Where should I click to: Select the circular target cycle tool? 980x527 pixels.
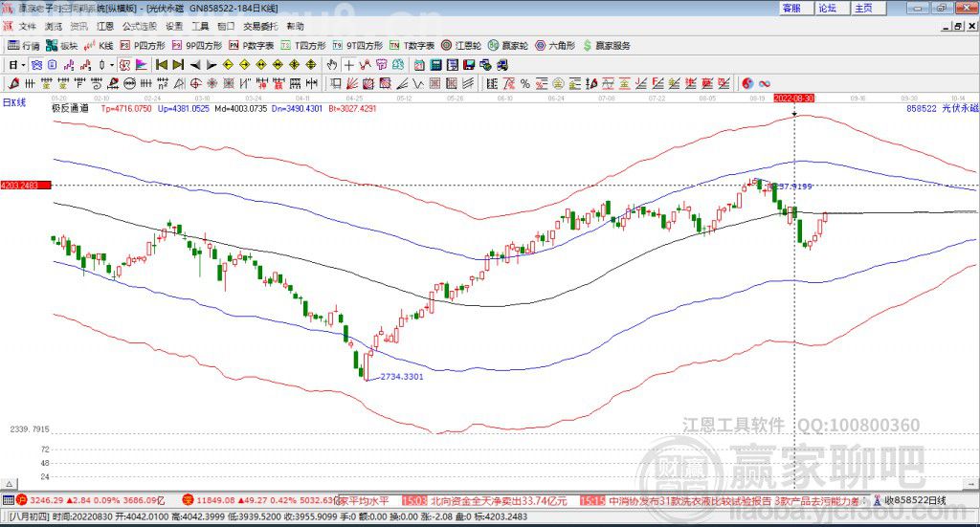[x=195, y=83]
